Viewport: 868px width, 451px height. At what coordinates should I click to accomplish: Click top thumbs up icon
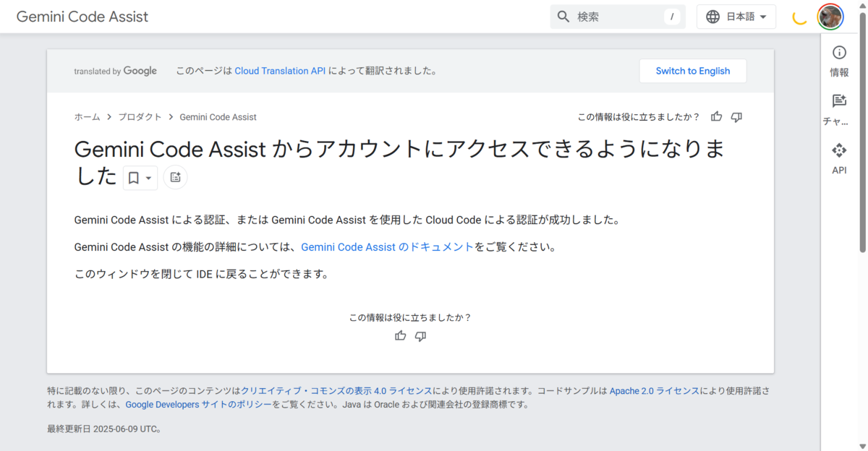(717, 116)
